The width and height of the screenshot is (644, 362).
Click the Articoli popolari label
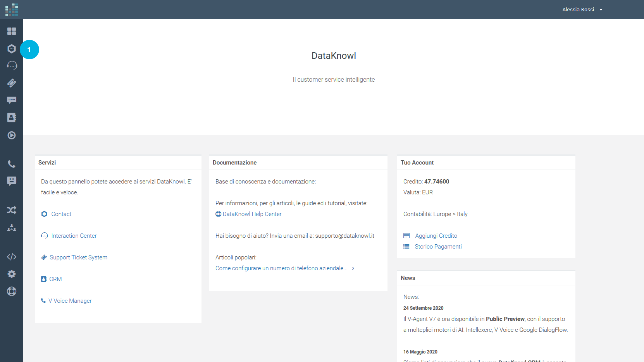tap(236, 257)
